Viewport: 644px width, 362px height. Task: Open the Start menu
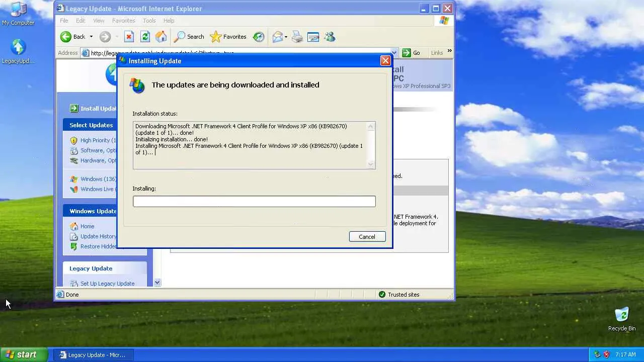(24, 354)
